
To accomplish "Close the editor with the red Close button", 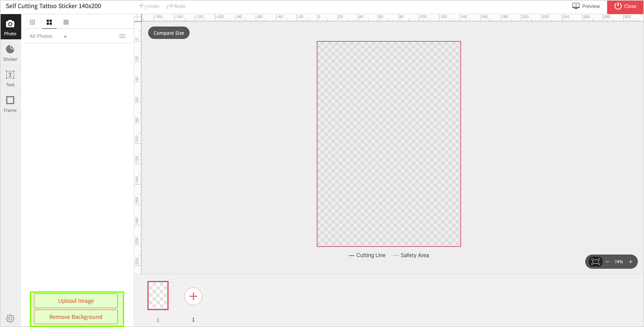I will point(625,7).
